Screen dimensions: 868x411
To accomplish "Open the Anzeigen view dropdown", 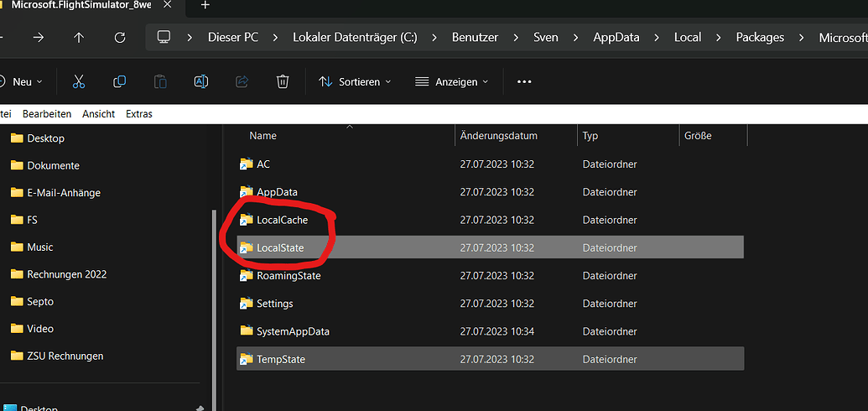I will coord(451,81).
